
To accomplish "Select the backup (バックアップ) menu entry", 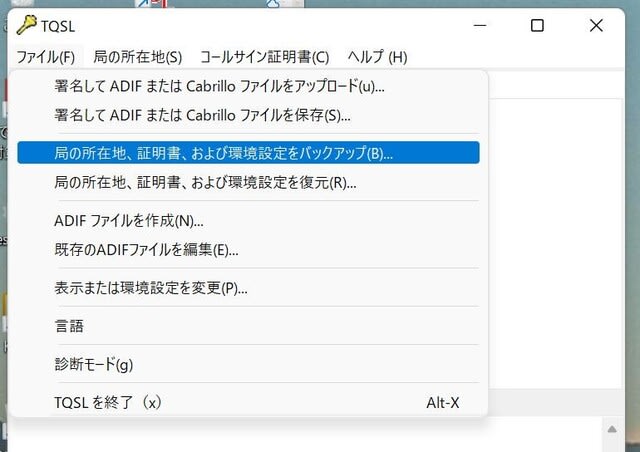I will point(224,153).
